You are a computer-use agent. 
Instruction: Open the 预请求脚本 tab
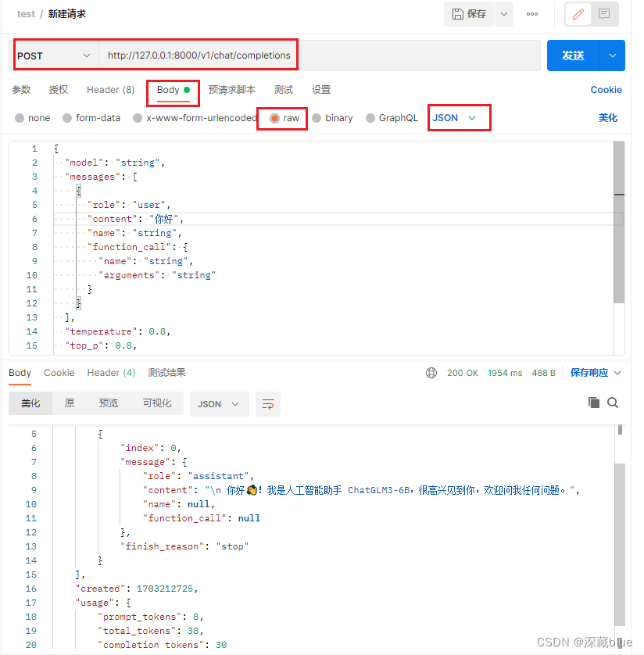click(x=232, y=90)
